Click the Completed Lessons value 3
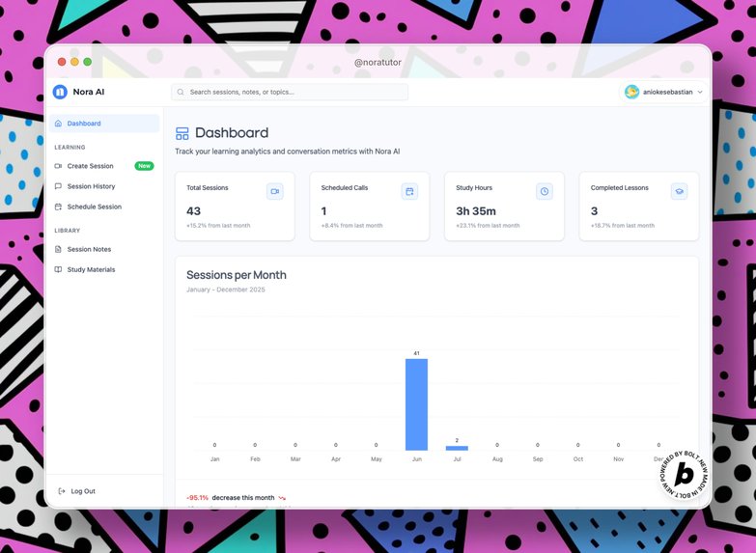756x553 pixels. click(x=594, y=211)
